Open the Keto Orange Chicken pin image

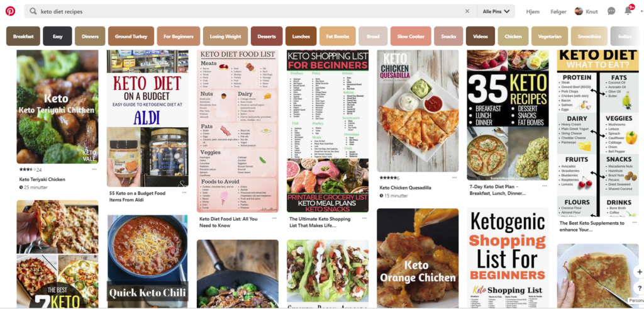pyautogui.click(x=418, y=258)
